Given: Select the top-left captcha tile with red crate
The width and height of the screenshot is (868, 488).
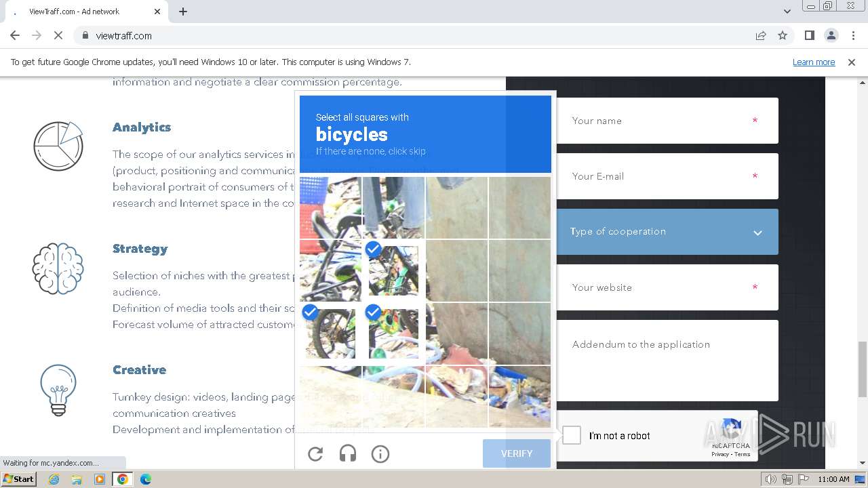Looking at the screenshot, I should [x=330, y=207].
